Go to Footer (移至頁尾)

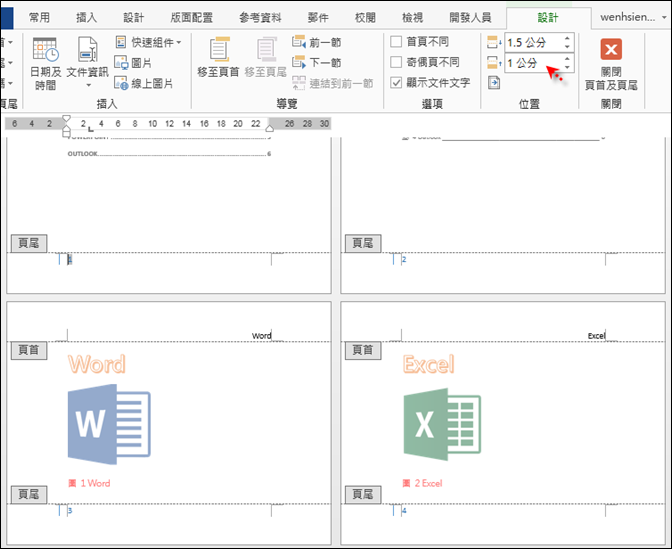pyautogui.click(x=265, y=57)
